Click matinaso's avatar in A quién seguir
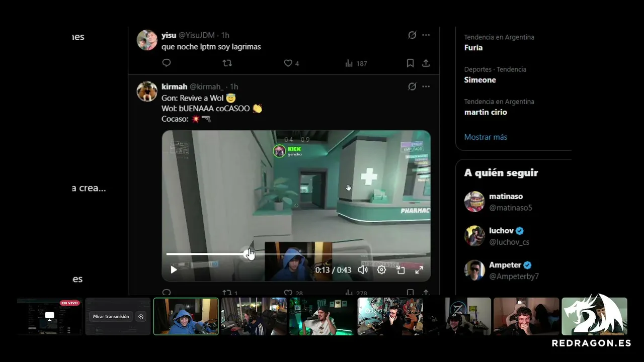644x362 pixels. tap(474, 202)
